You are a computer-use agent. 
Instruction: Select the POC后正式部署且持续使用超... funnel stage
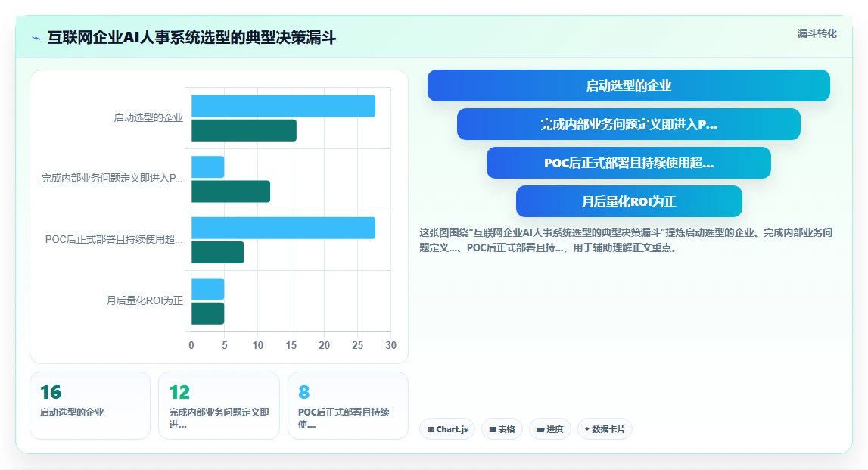coord(628,163)
